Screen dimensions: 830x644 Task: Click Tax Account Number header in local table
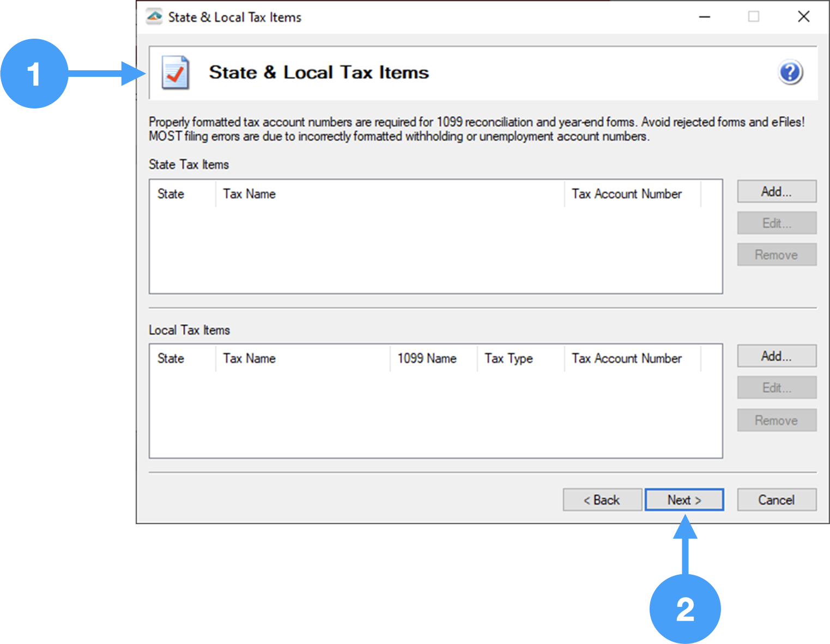pyautogui.click(x=627, y=359)
